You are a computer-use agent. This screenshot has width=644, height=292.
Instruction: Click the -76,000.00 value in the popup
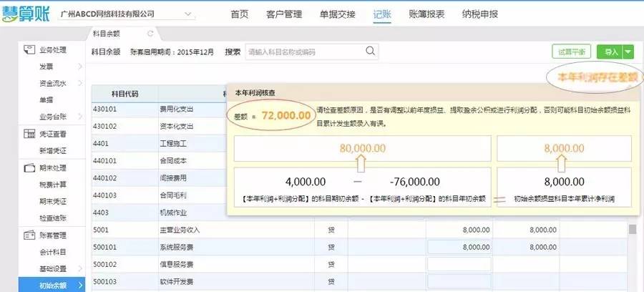(x=414, y=182)
